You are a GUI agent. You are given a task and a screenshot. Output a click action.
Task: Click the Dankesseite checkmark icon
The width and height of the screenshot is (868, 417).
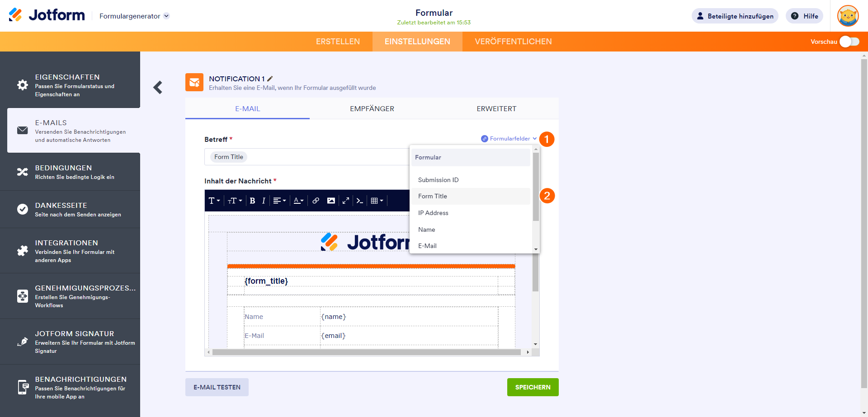tap(22, 209)
